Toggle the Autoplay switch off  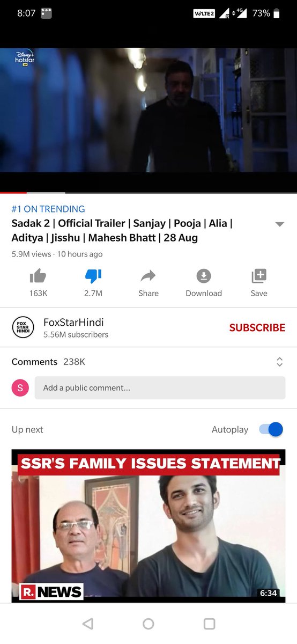point(271,429)
